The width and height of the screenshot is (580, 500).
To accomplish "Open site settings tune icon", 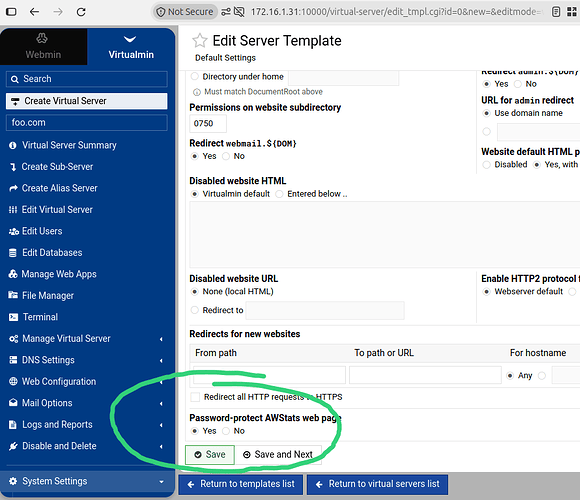I will point(226,12).
